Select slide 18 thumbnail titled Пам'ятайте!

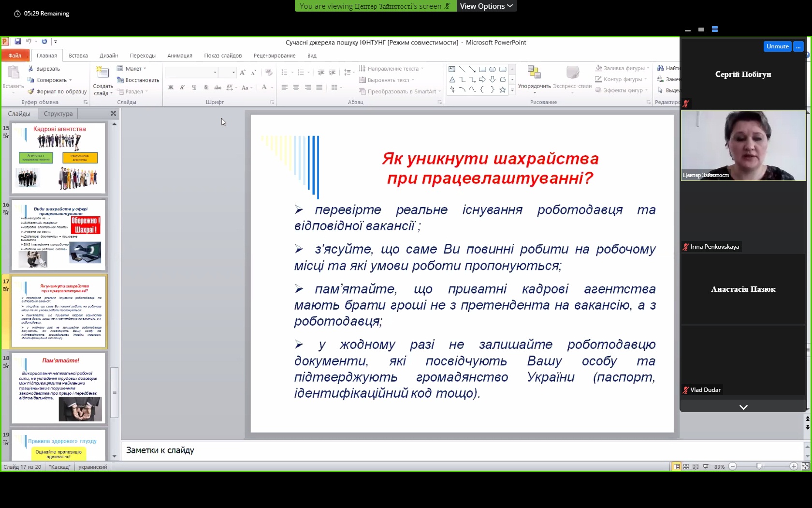[x=58, y=388]
